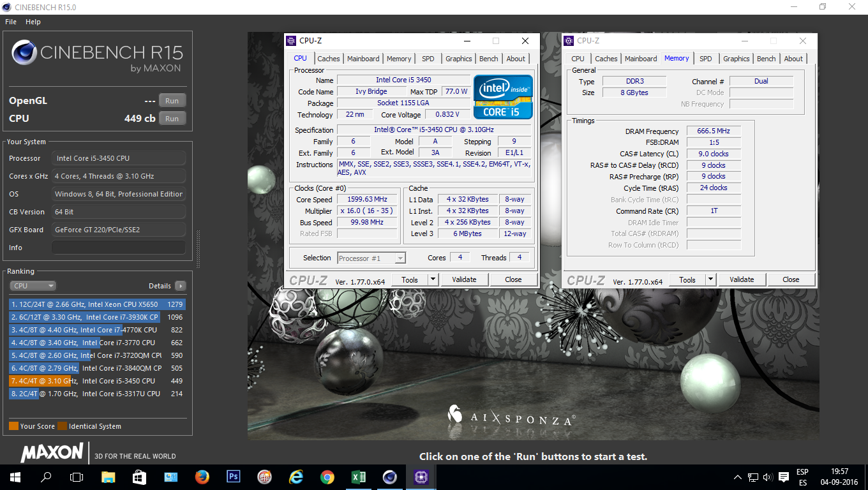Select the Xeon X5650 ranking row
The width and height of the screenshot is (868, 490).
(x=97, y=304)
